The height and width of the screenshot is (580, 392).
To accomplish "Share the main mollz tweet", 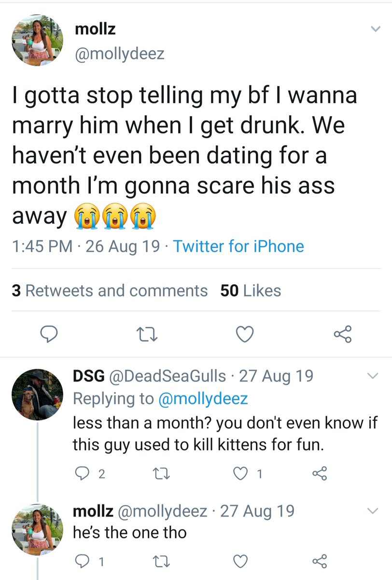I will click(343, 334).
